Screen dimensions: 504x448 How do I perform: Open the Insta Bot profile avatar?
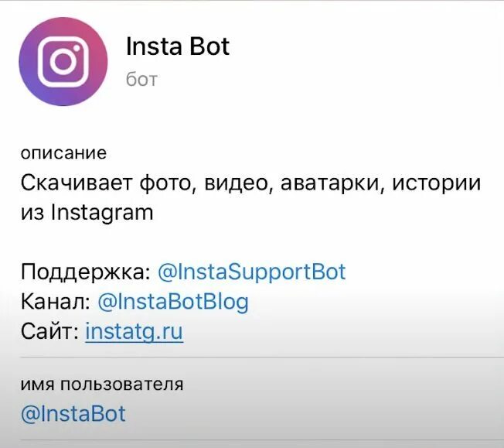[63, 61]
